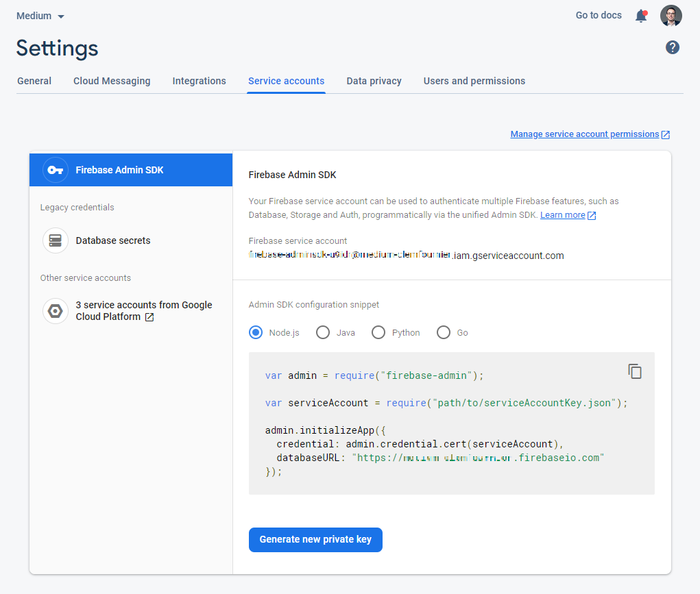This screenshot has height=594, width=700.
Task: Open help with the question mark icon
Action: 673,47
